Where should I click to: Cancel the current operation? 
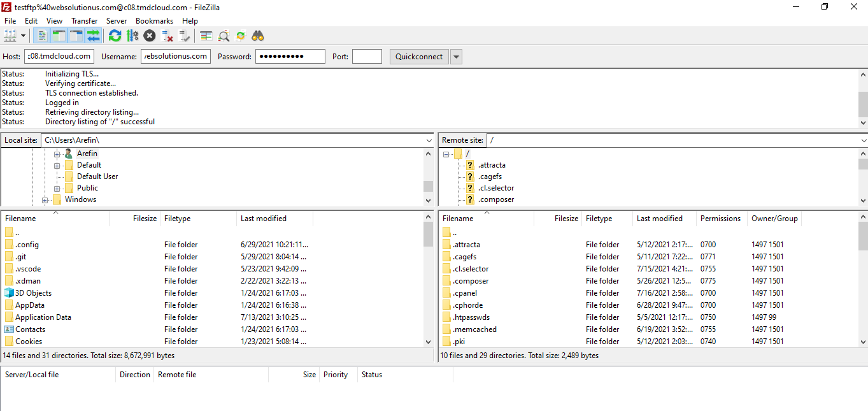click(150, 36)
